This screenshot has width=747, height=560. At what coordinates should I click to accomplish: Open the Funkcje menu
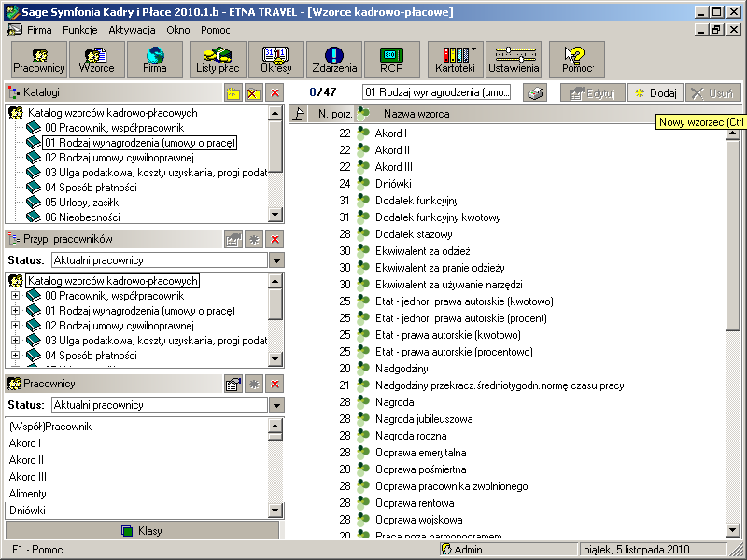(80, 30)
